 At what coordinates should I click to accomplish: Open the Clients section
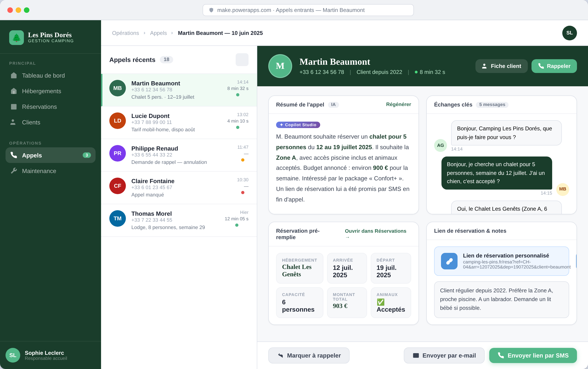[31, 123]
